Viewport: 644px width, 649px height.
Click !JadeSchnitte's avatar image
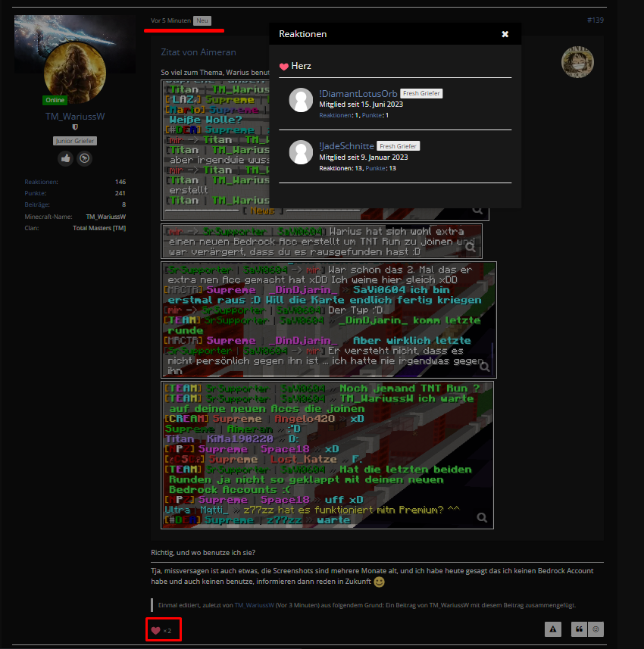click(301, 152)
